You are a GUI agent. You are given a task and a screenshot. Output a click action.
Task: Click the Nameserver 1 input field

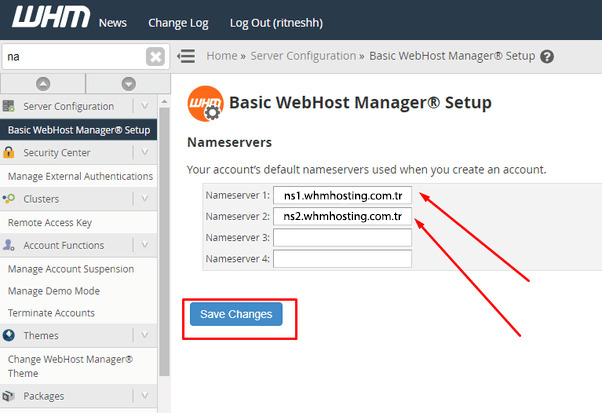(x=342, y=195)
